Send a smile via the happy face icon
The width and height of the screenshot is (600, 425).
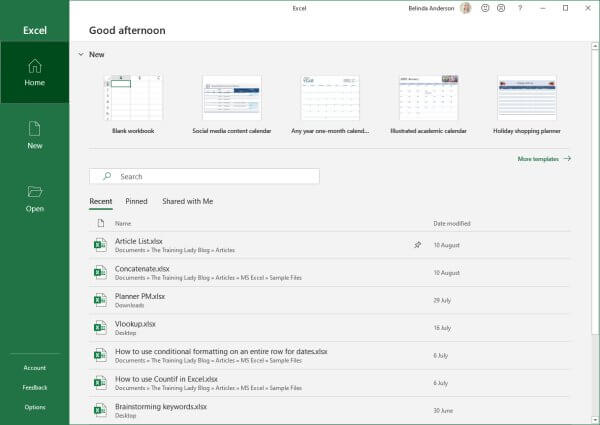(485, 8)
